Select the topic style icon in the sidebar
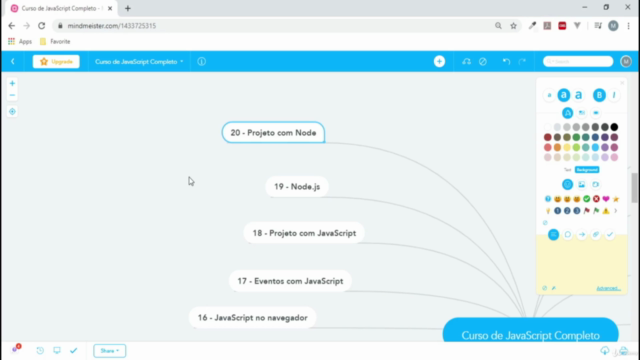 567,113
